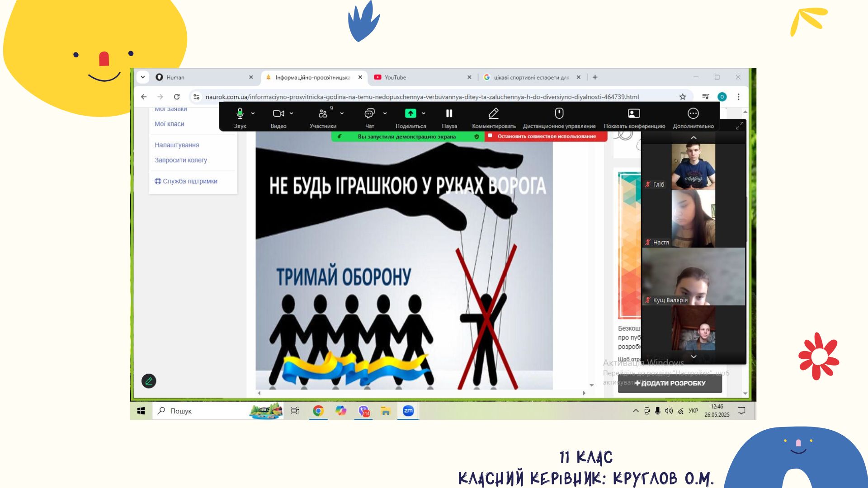Expand audio options arrow next to Звук
868x488 pixels.
253,113
